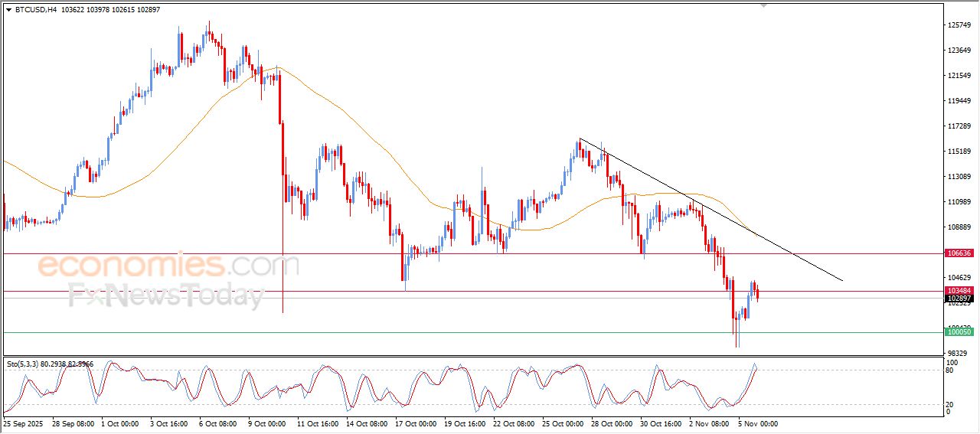Click the economies.com watermark logo
980x434 pixels.
(x=167, y=266)
